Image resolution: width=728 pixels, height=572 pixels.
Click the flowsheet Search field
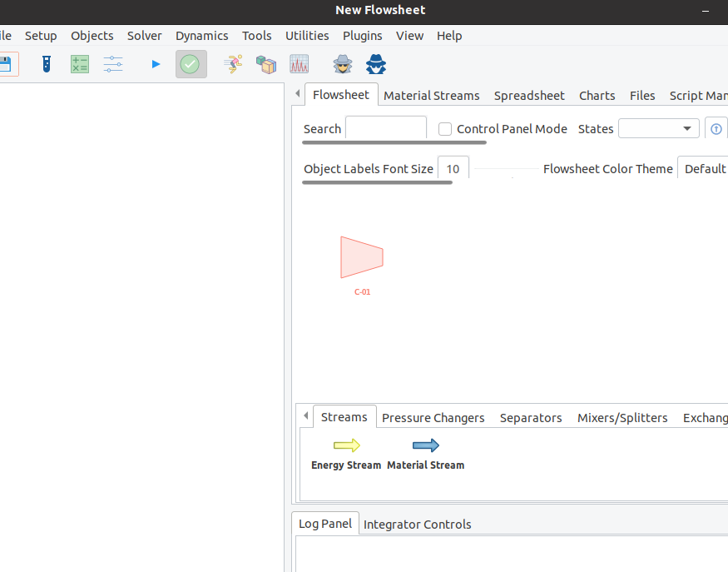(x=386, y=127)
